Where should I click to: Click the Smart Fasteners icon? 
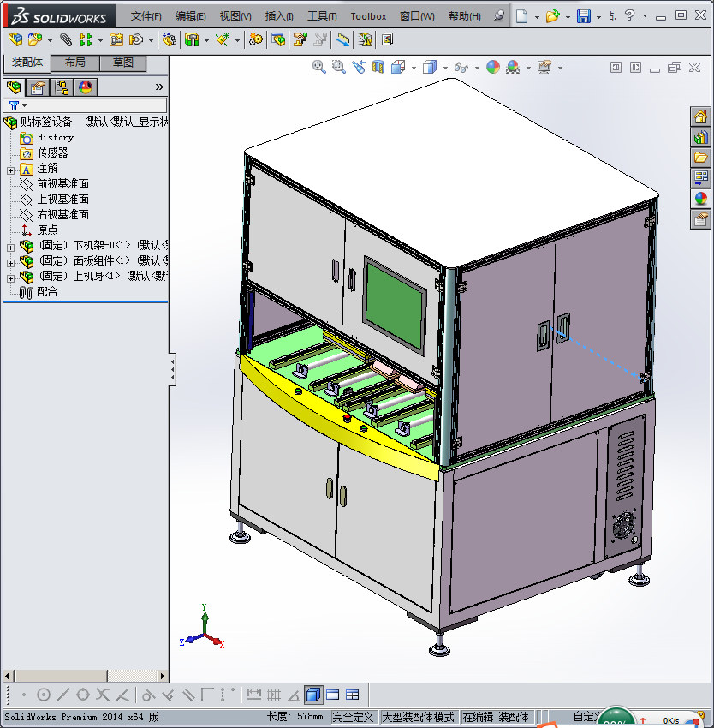[116, 39]
